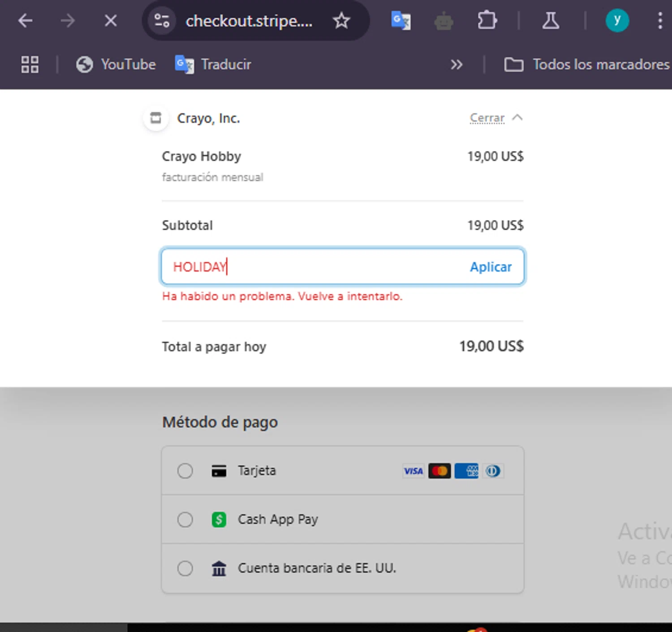672x632 pixels.
Task: Click the Cuenta bancaria de EE. UU. label
Action: 317,568
